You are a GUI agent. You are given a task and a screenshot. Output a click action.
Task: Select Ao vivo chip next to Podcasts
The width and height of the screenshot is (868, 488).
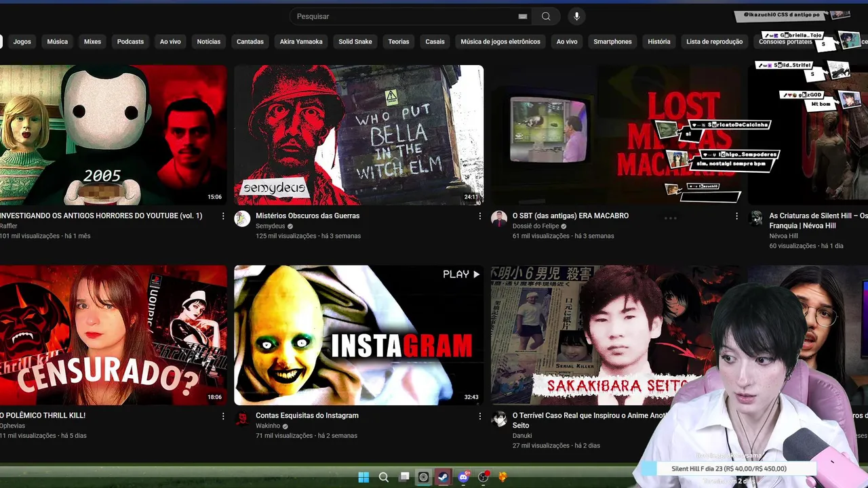coord(170,41)
